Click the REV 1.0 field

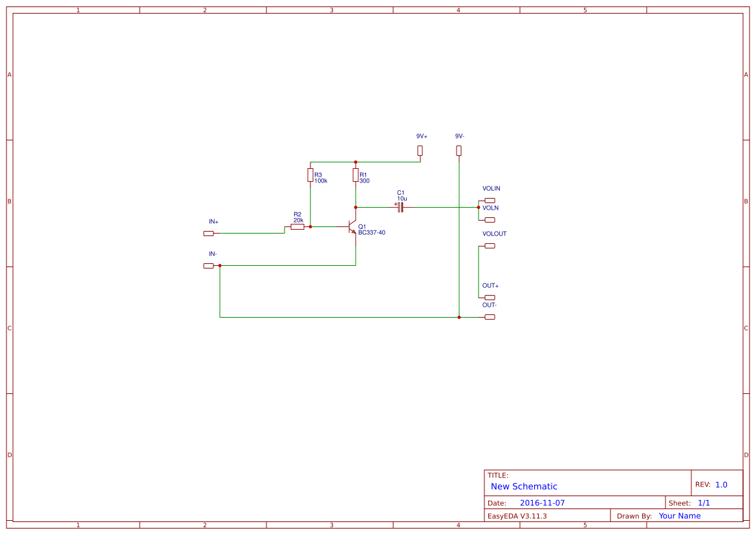pyautogui.click(x=720, y=483)
